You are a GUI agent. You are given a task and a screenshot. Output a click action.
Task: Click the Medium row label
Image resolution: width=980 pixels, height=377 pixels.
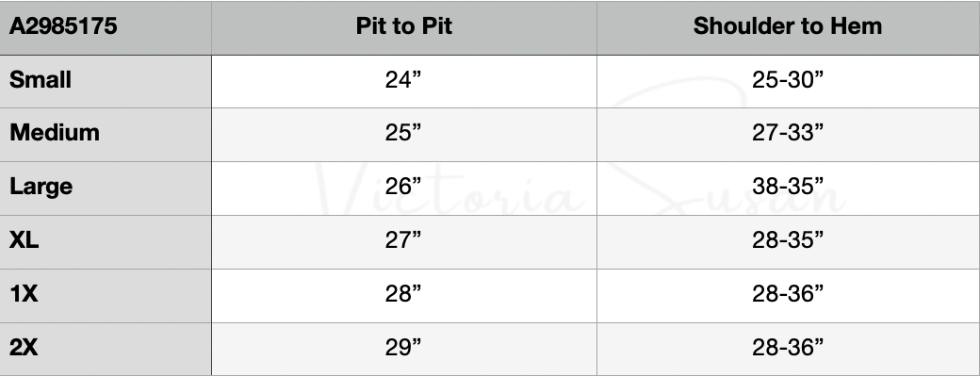click(x=55, y=133)
